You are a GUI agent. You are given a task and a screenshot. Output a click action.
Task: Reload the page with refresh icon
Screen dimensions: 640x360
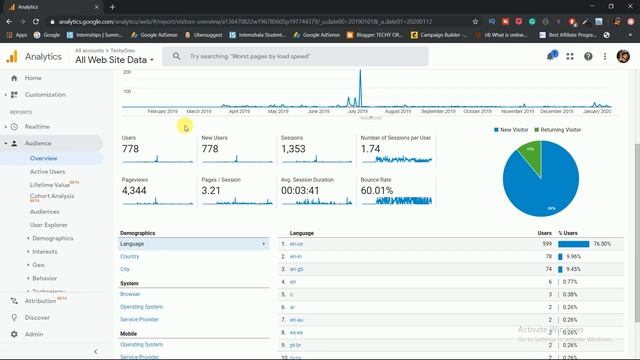(36, 21)
